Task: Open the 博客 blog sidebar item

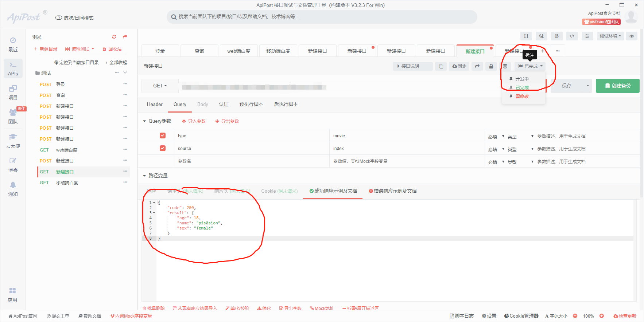Action: [13, 165]
